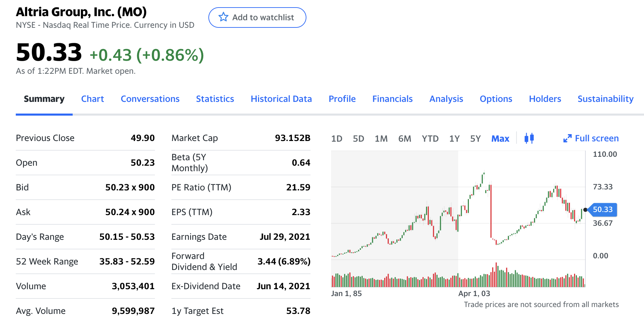
Task: Click the candlestick price chart area
Action: coord(458,205)
